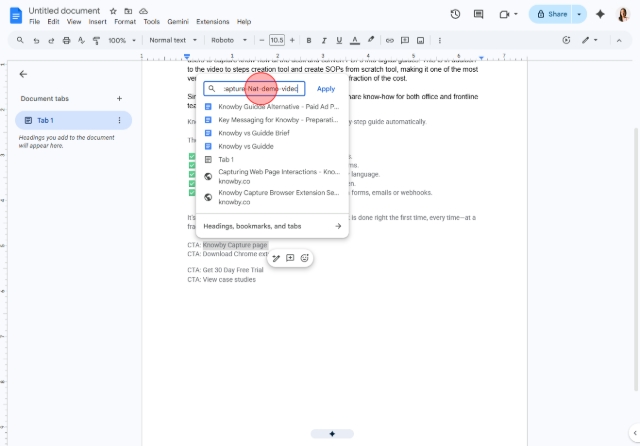Select Tab 1 in sidebar

pyautogui.click(x=73, y=120)
